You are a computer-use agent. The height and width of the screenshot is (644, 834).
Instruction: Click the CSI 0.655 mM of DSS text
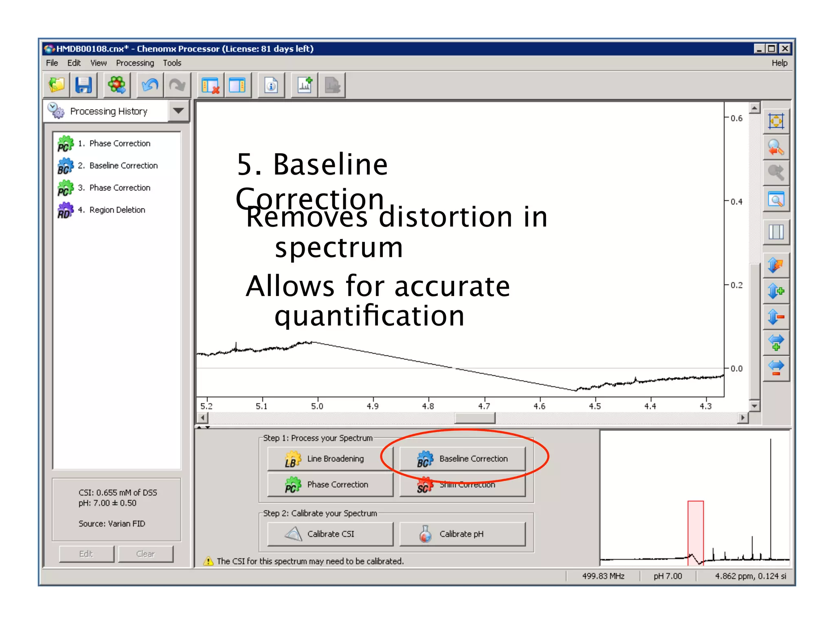click(118, 493)
